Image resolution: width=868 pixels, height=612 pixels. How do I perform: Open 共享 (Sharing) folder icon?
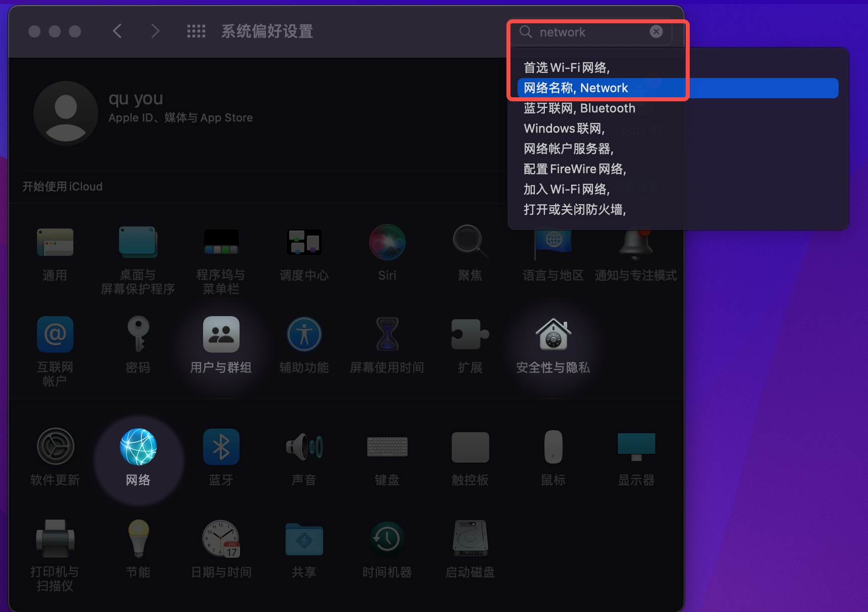point(304,539)
